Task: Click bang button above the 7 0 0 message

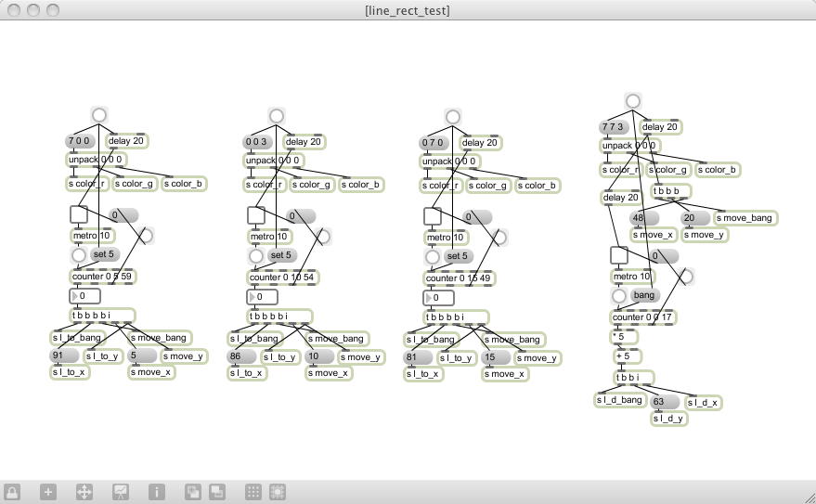Action: 99,115
